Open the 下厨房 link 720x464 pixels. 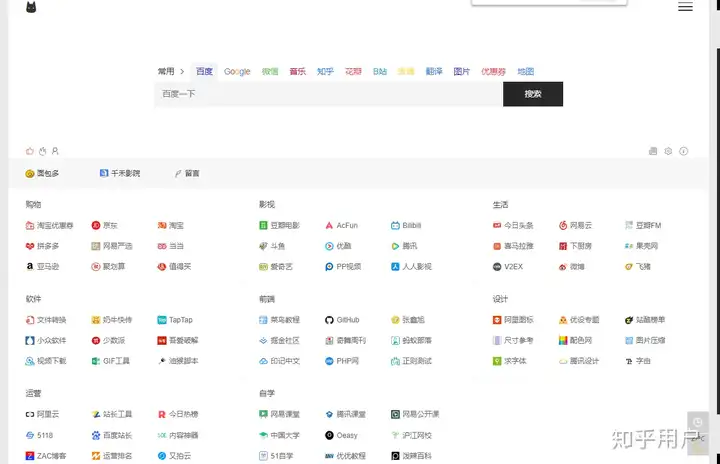coord(575,246)
